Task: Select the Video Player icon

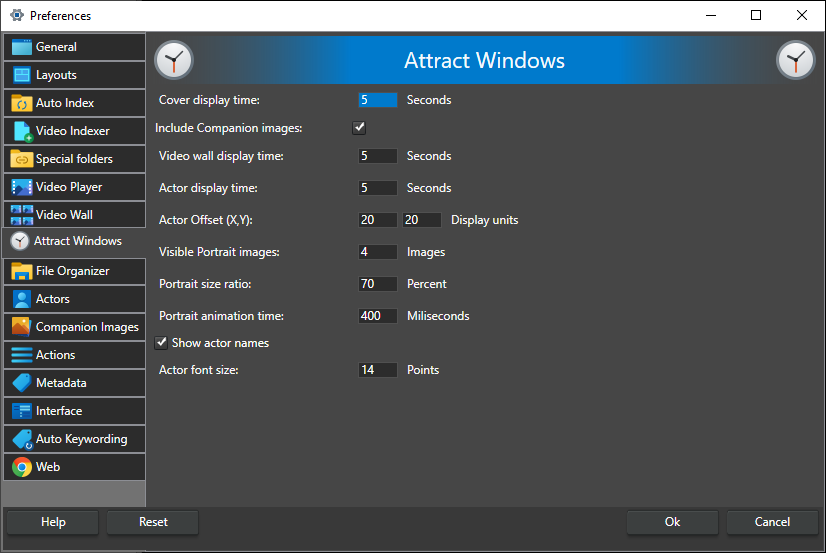Action: tap(21, 187)
